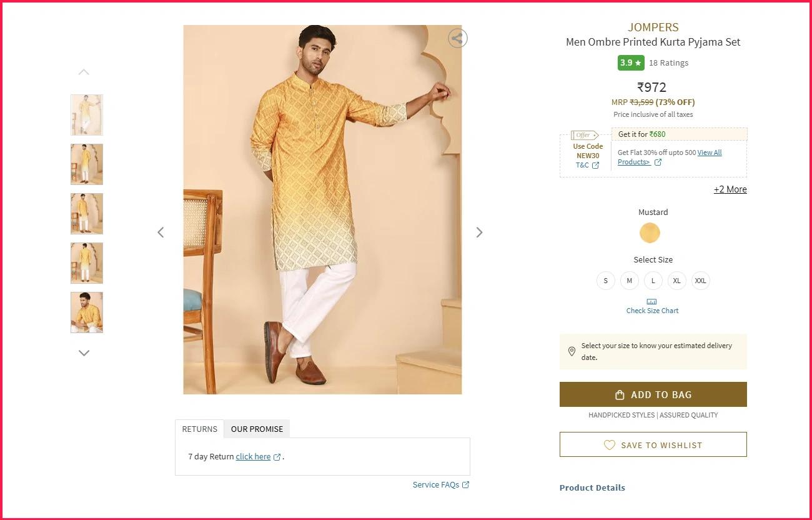Viewport: 812px width, 520px height.
Task: Choose size XXL
Action: [x=700, y=281]
